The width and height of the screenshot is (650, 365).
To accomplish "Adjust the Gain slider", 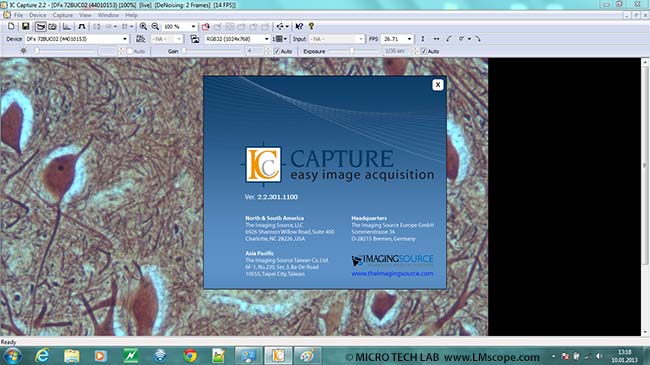I will click(x=212, y=51).
